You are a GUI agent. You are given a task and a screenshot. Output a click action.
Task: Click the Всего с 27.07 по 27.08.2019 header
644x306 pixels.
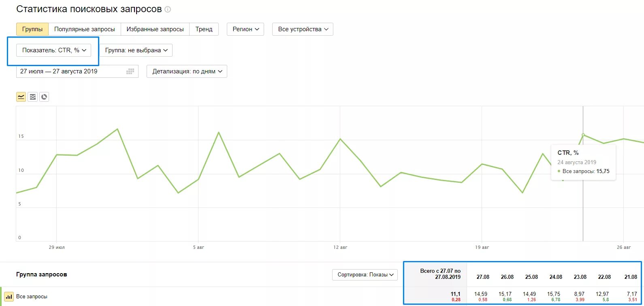click(440, 274)
